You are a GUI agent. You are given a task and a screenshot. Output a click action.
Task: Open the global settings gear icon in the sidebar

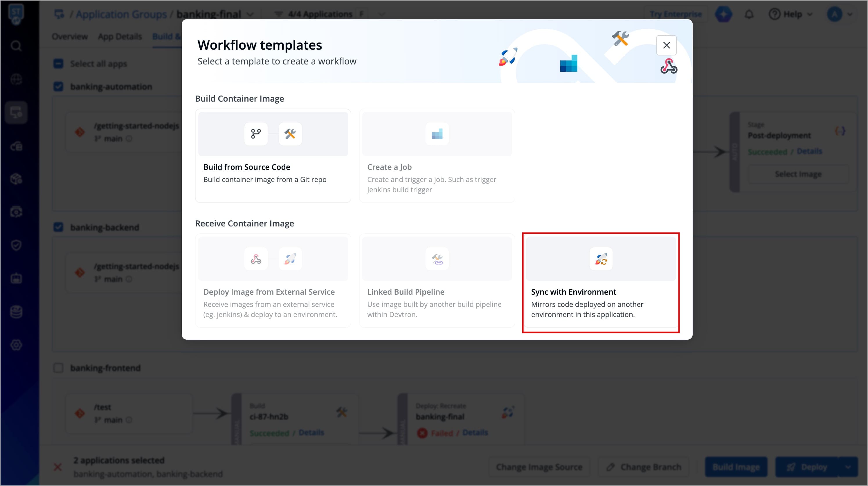pyautogui.click(x=16, y=345)
